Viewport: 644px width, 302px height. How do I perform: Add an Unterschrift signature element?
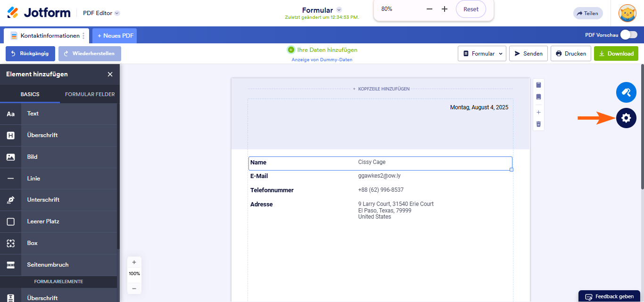pos(58,200)
